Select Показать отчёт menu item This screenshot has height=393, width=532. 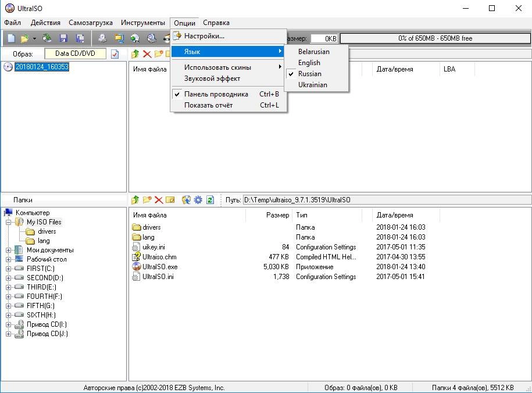click(228, 105)
